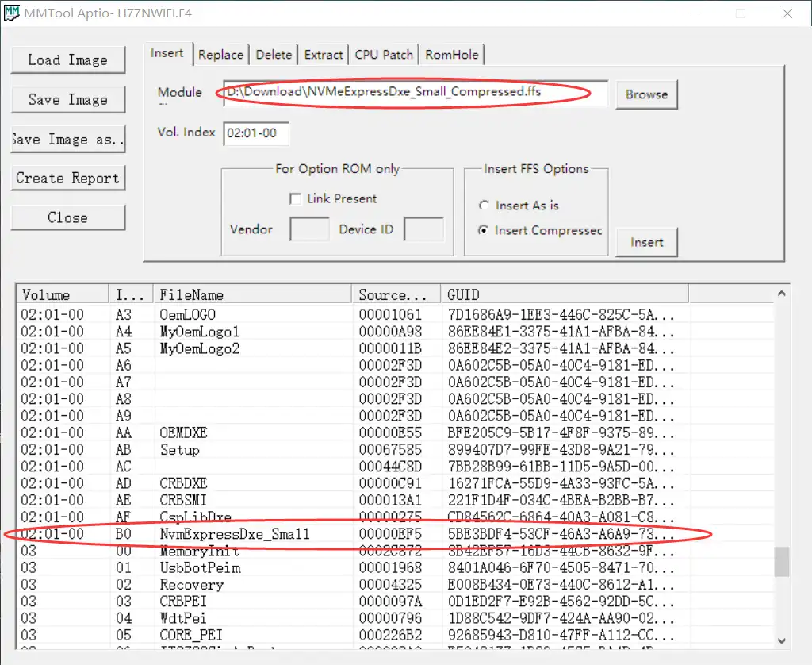Choose Insert Compressed radio option
The image size is (812, 665).
[x=484, y=231]
